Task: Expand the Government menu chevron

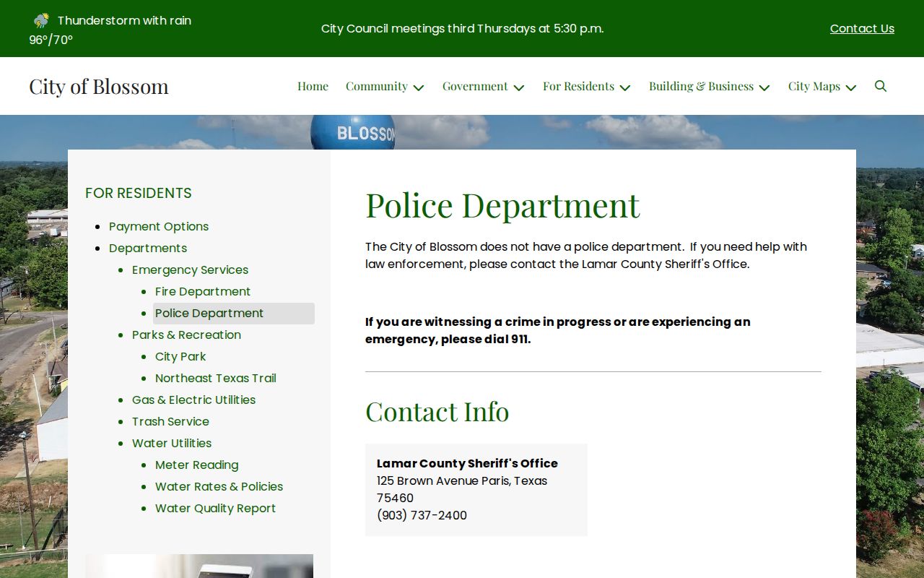Action: (519, 87)
